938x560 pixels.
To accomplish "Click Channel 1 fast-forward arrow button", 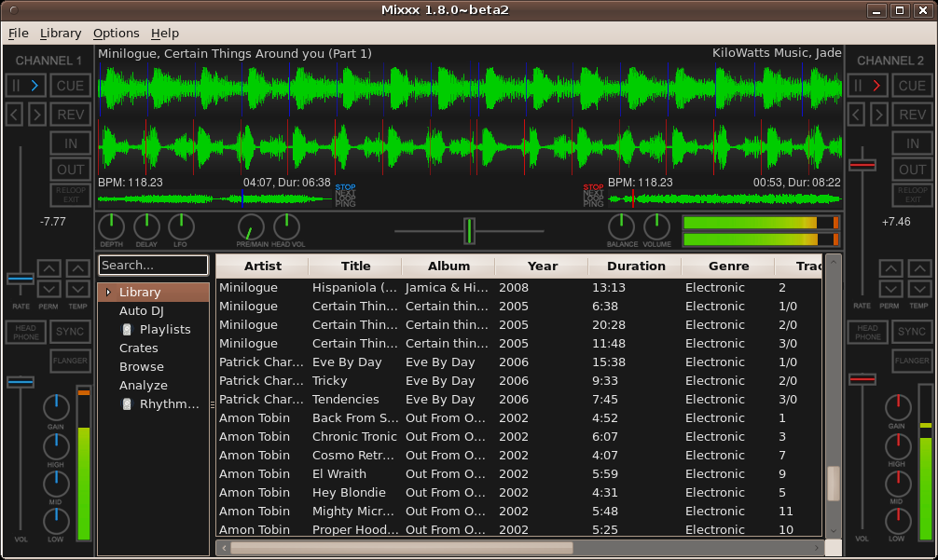I will 37,115.
